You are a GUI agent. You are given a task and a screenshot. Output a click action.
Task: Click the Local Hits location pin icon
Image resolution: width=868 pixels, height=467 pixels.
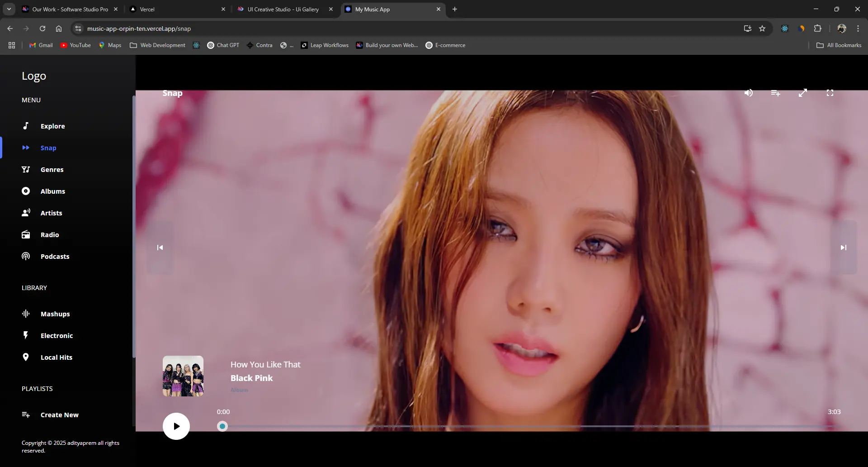26,357
